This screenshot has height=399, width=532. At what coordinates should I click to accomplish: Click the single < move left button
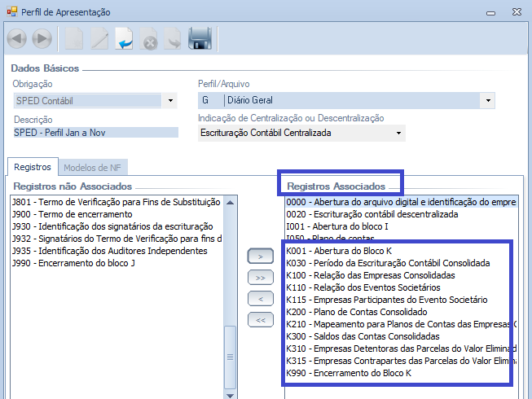260,299
